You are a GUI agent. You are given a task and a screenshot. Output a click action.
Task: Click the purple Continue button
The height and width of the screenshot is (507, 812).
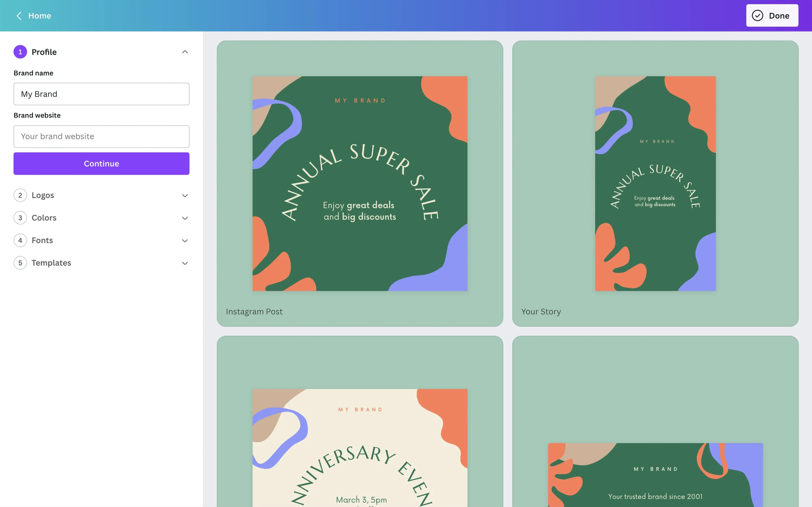coord(101,164)
